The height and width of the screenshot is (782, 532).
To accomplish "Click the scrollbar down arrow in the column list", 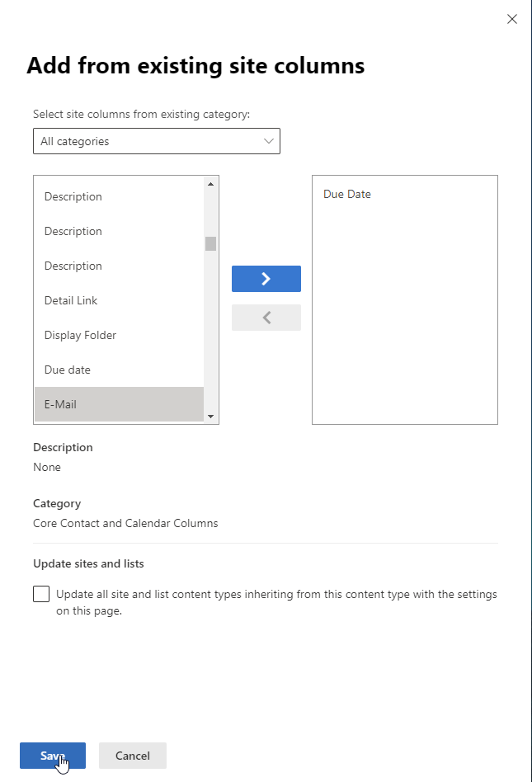I will coord(210,415).
